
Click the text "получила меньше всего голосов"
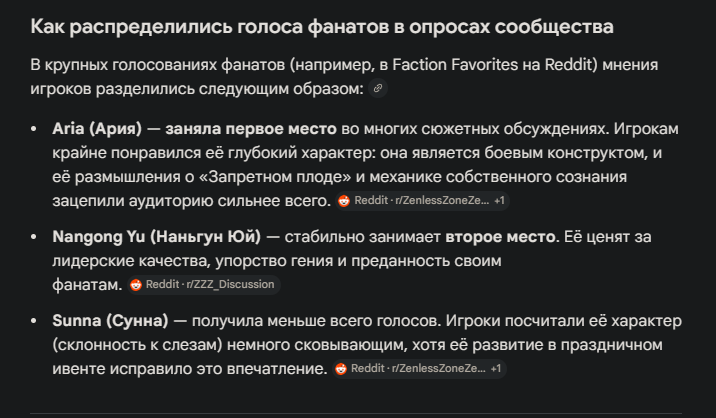click(316, 321)
